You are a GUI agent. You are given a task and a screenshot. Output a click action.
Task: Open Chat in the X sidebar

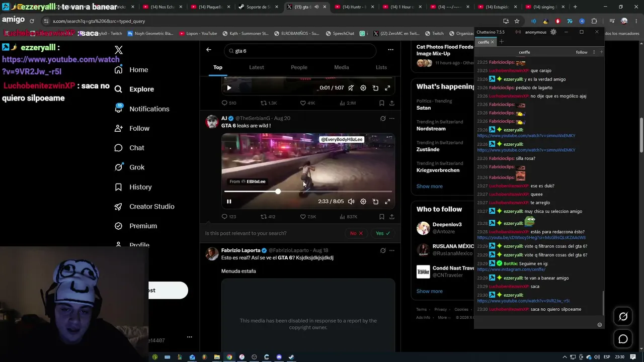click(129, 148)
